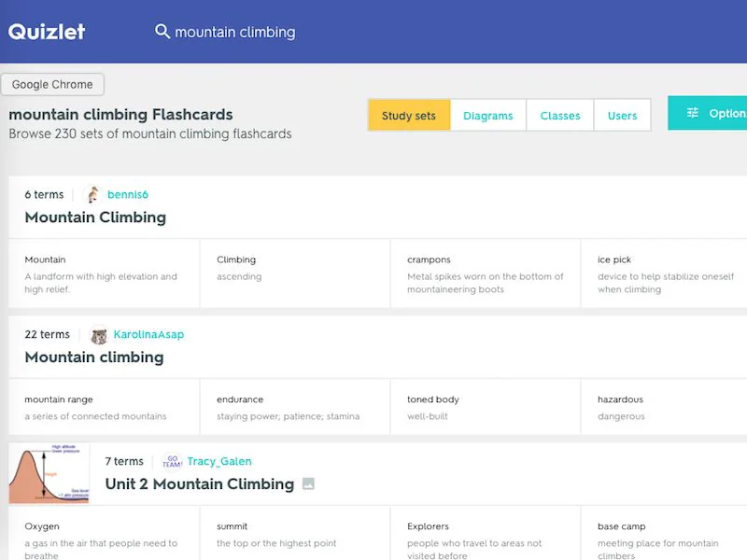Click the base camp term card
The image size is (747, 560).
pyautogui.click(x=664, y=533)
